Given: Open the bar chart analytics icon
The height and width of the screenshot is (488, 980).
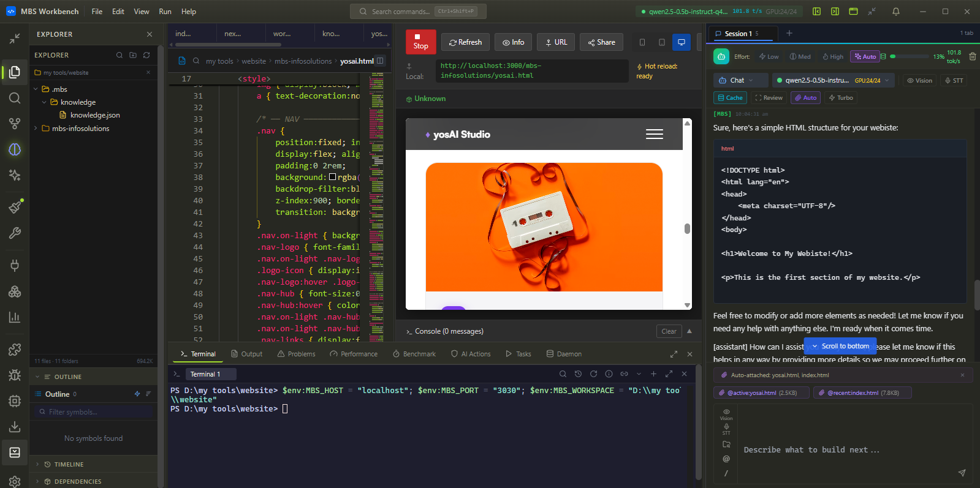Looking at the screenshot, I should [x=15, y=317].
